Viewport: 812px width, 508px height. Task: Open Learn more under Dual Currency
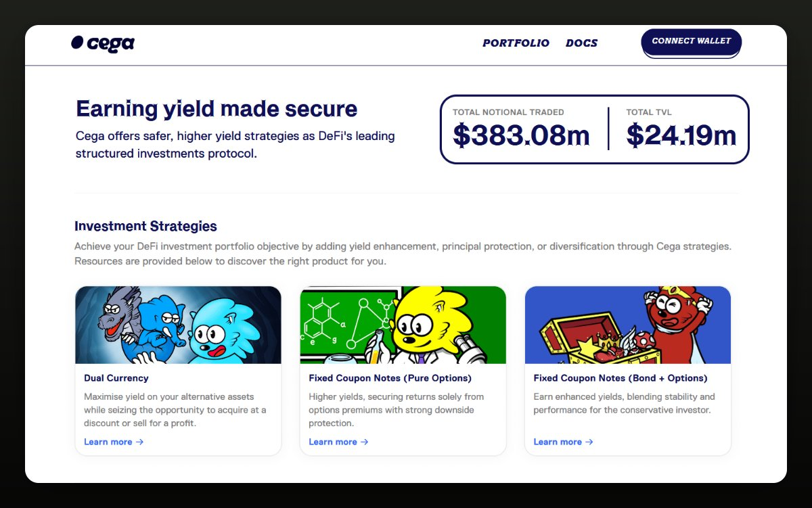[x=113, y=442]
